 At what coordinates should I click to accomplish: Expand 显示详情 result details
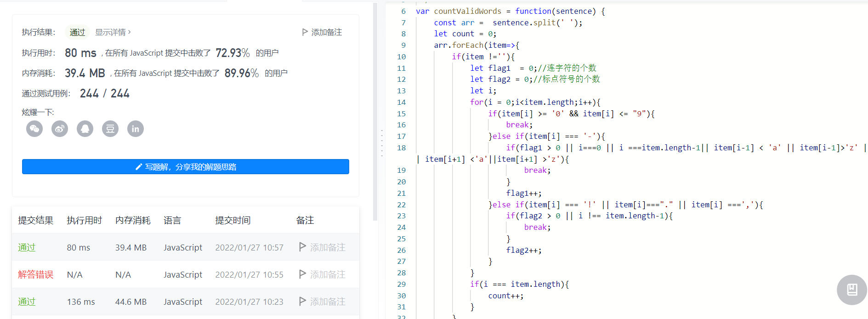click(x=113, y=32)
